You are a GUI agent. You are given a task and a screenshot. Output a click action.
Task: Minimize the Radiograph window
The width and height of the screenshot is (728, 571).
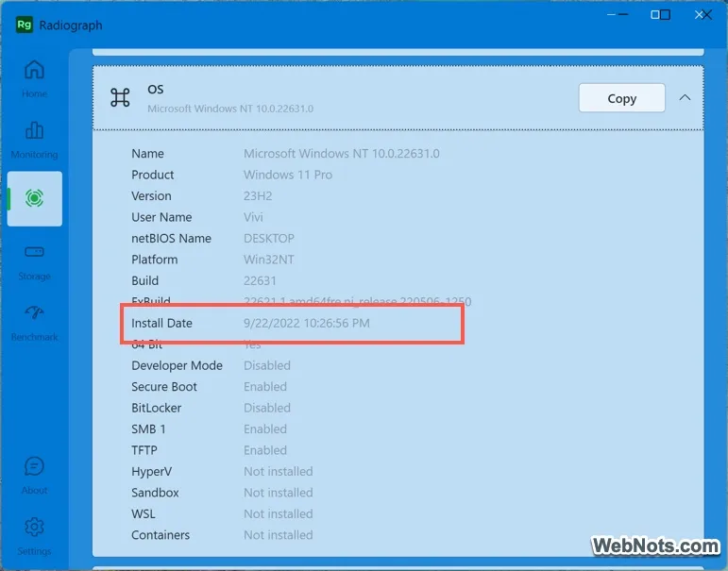618,15
